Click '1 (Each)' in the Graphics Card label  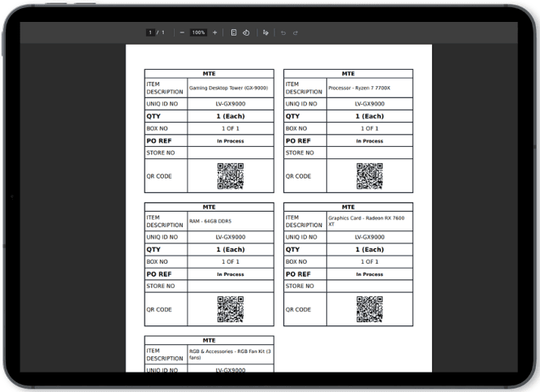369,249
